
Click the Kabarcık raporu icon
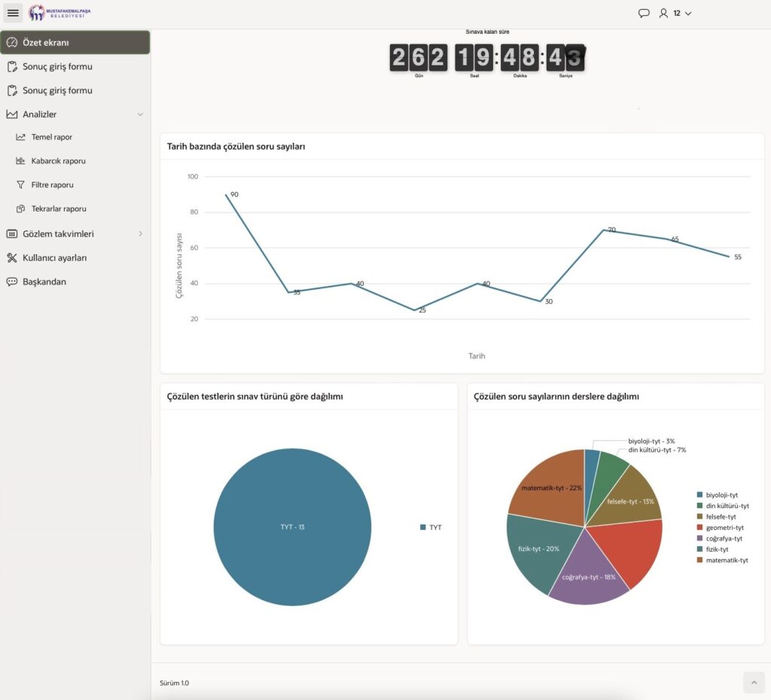click(x=21, y=161)
